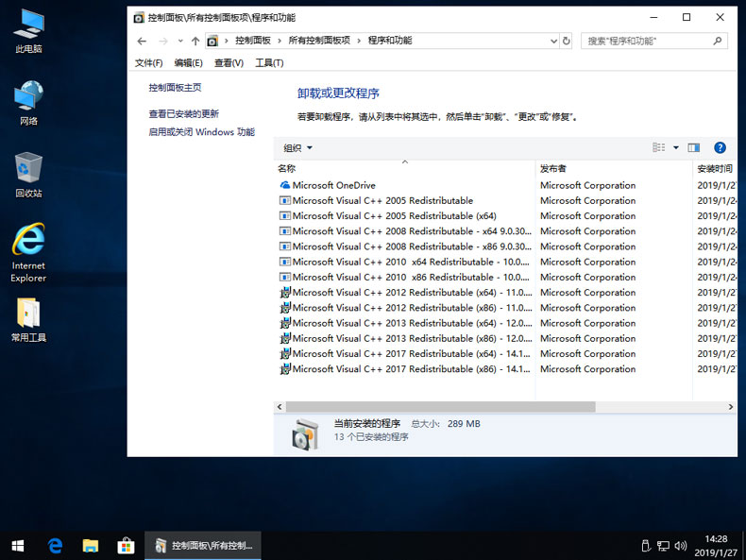The width and height of the screenshot is (746, 560).
Task: Select Visual C++ 2008 Redistributable x86 row
Action: tap(507, 246)
